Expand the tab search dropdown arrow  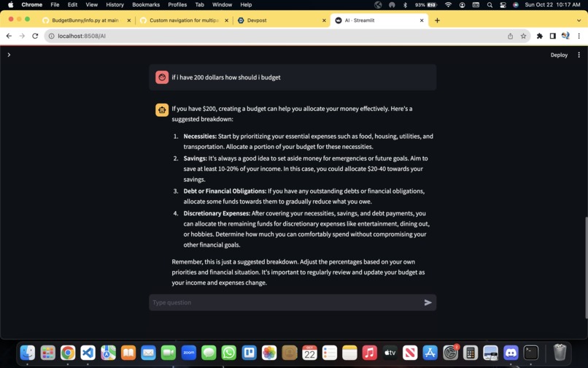pyautogui.click(x=579, y=20)
